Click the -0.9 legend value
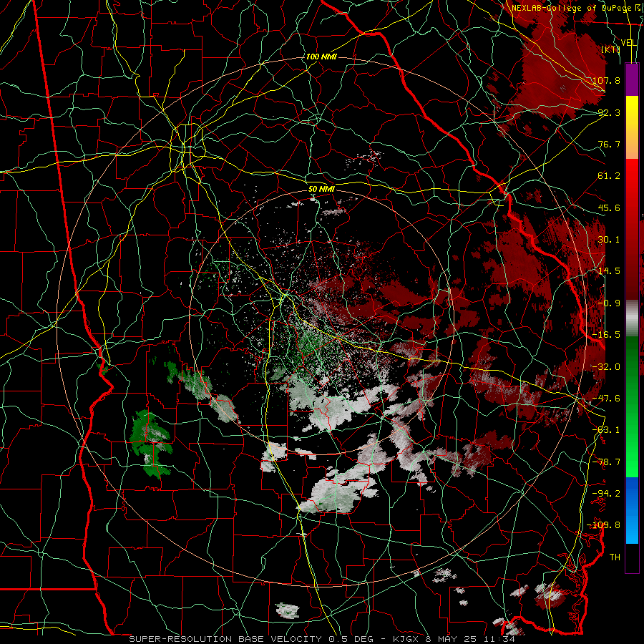The height and width of the screenshot is (644, 644). (x=609, y=303)
